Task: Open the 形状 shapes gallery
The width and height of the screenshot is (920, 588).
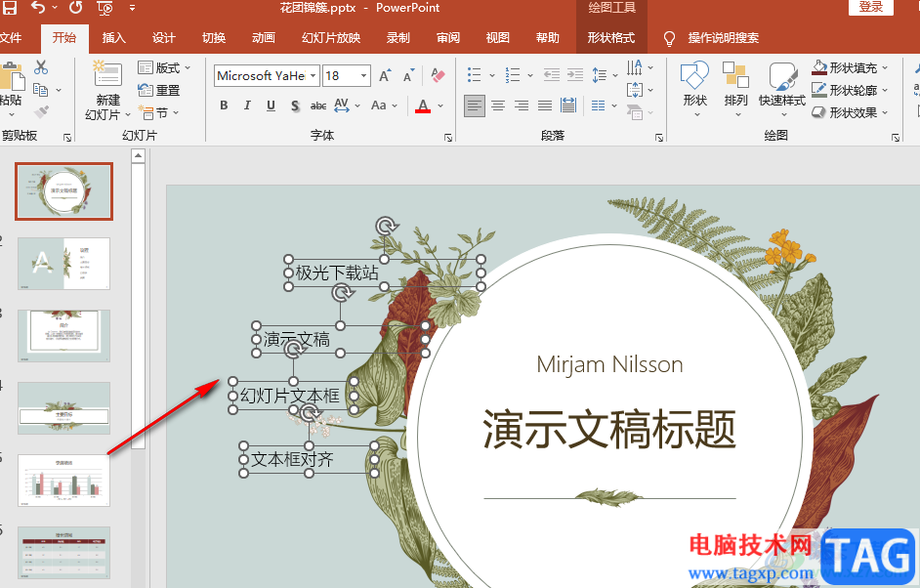Action: [694, 90]
